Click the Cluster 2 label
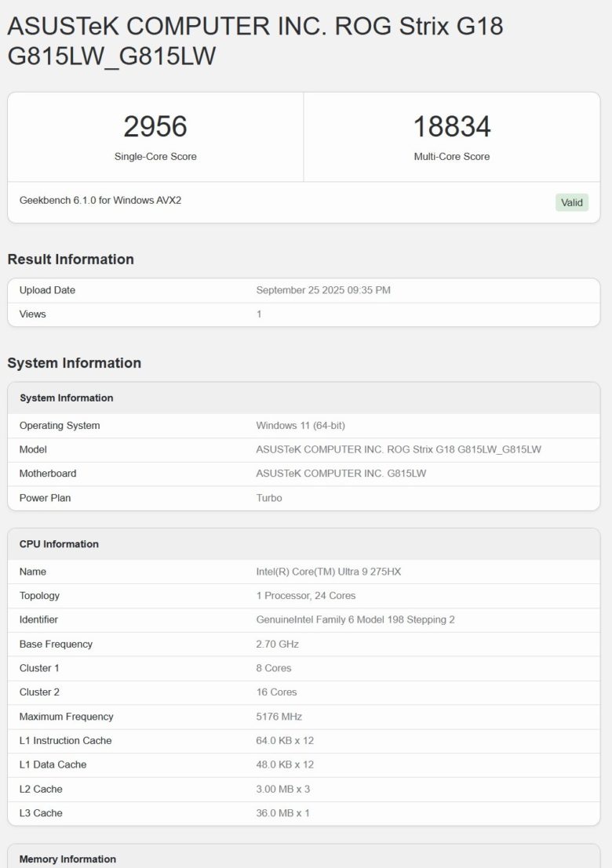612x868 pixels. tap(39, 692)
